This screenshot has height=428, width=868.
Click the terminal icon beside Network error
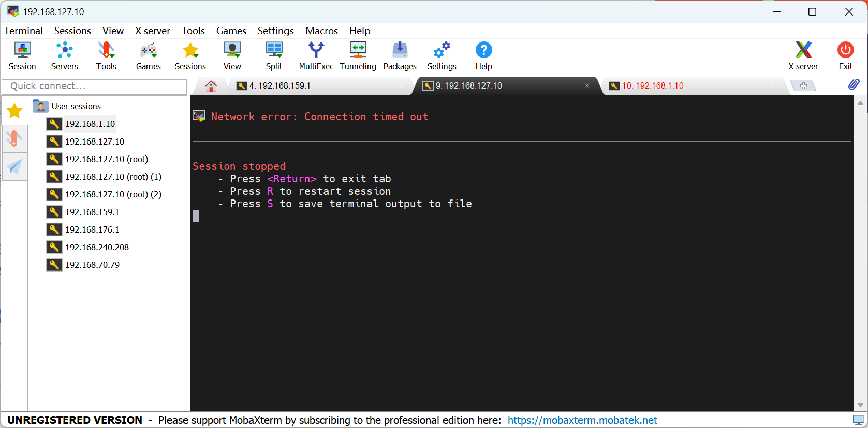click(199, 116)
